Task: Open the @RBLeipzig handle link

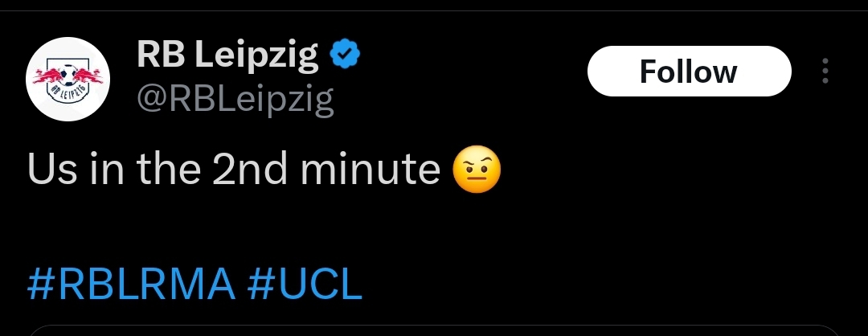Action: [x=235, y=99]
